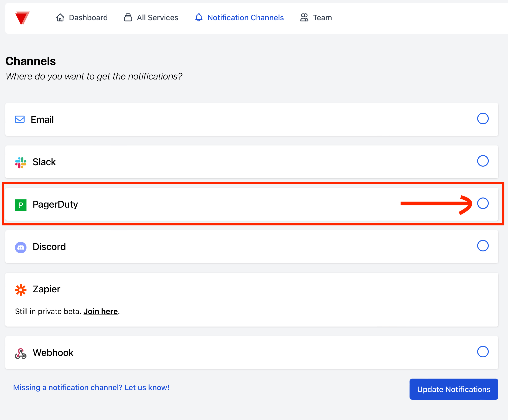This screenshot has height=420, width=508.
Task: Go to All Services page
Action: click(151, 17)
